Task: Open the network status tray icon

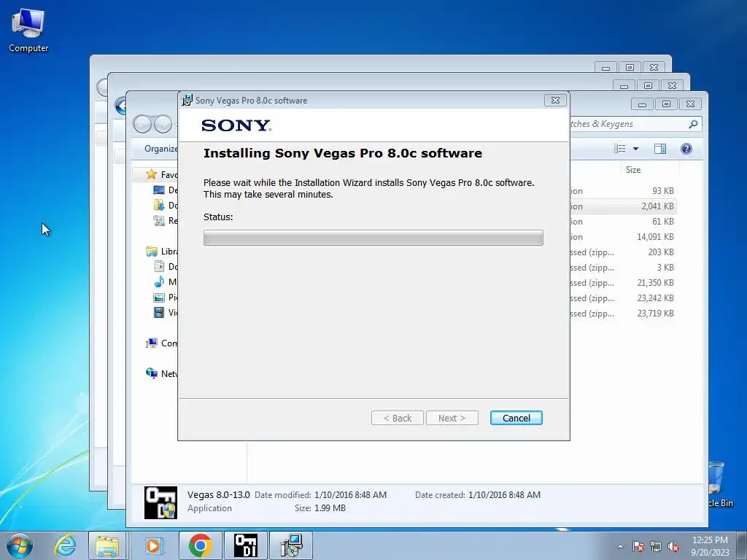Action: pyautogui.click(x=656, y=546)
